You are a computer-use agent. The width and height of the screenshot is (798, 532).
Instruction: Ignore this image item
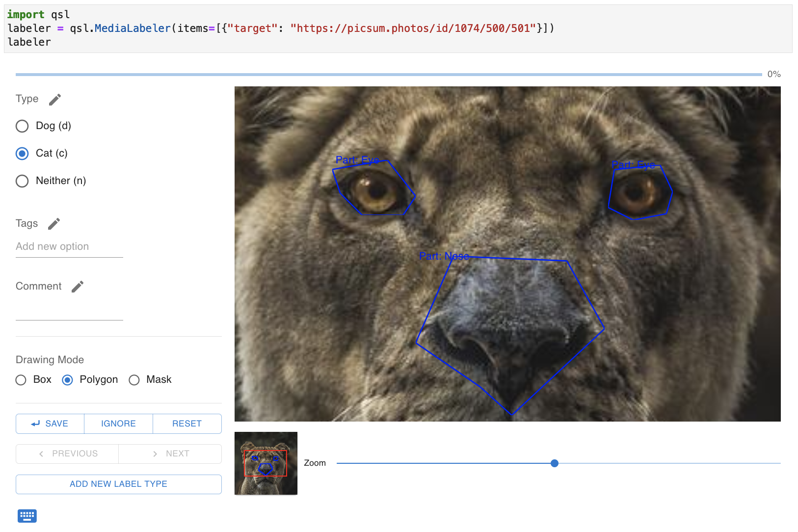pos(118,424)
